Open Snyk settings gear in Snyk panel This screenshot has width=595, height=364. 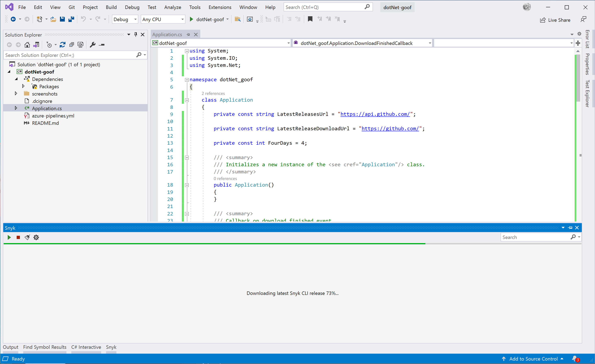pos(36,237)
